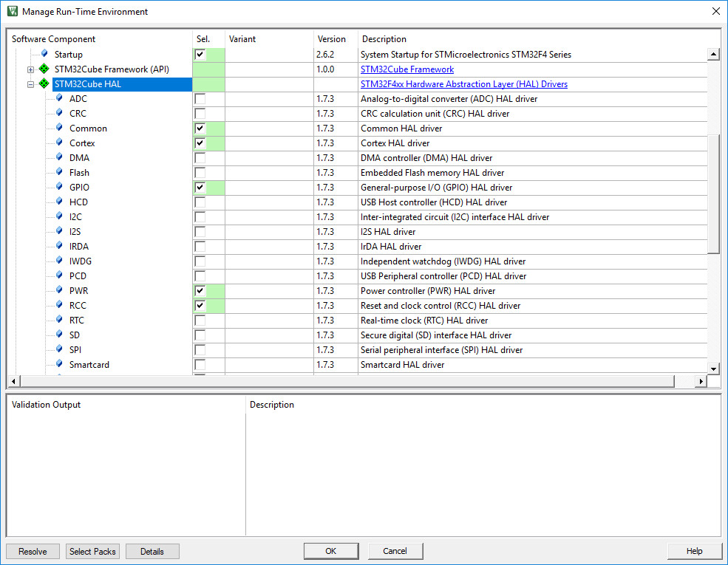728x565 pixels.
Task: Enable the SPI HAL driver checkbox
Action: [200, 350]
